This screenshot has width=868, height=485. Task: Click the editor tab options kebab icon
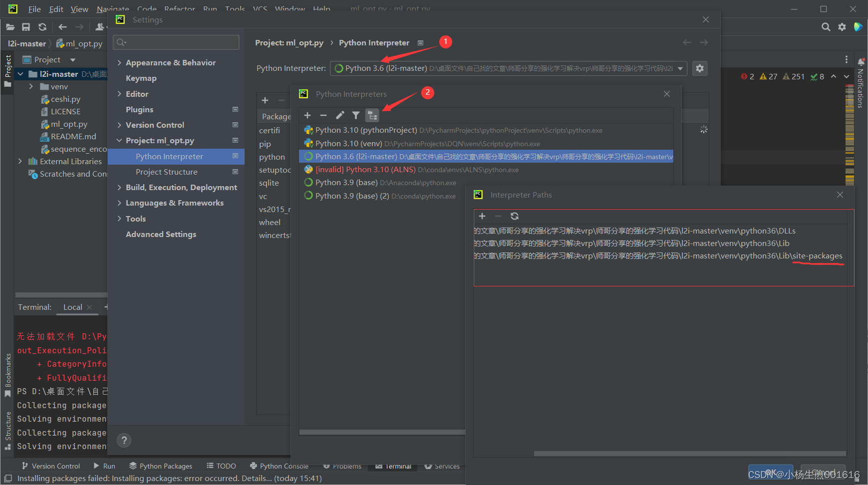pos(847,59)
